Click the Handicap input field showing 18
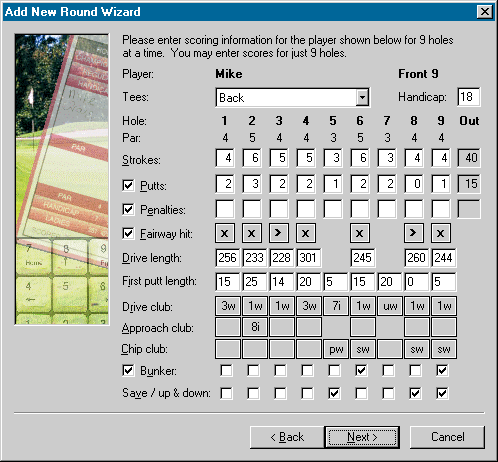 469,97
